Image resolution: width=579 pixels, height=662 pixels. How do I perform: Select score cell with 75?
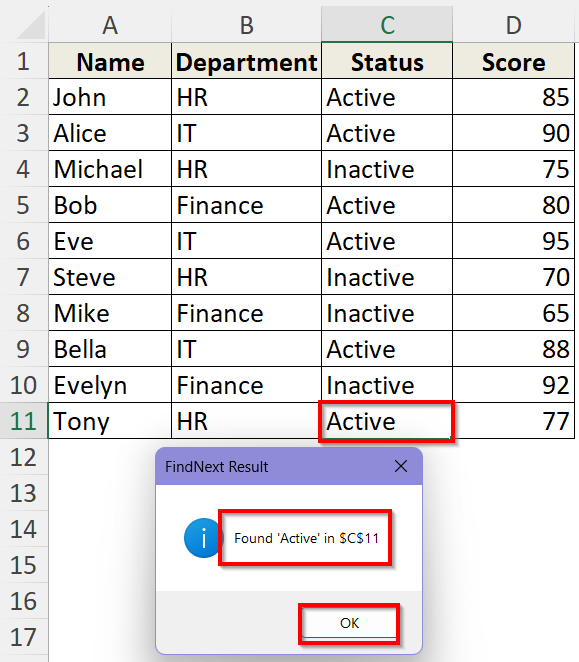point(514,169)
